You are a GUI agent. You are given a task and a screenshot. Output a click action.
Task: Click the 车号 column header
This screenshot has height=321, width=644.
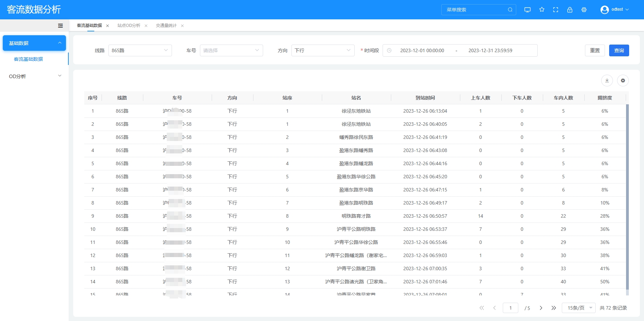(x=177, y=98)
